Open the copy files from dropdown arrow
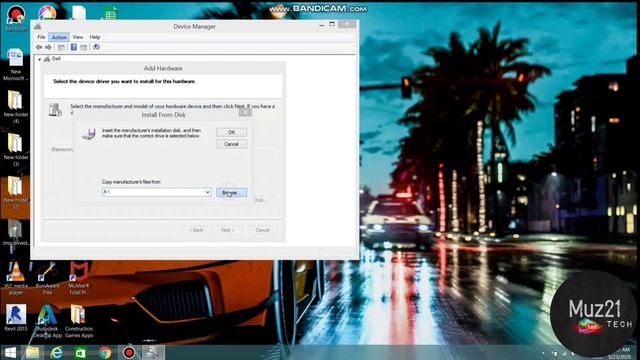 [207, 192]
